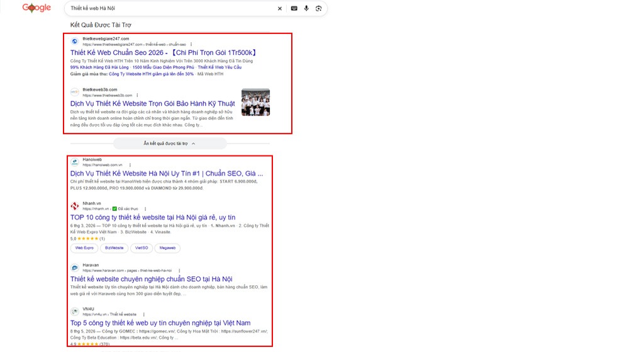This screenshot has width=644, height=352.
Task: Click the 5,0 star rating under Nhanh.vn
Action: tap(87, 239)
